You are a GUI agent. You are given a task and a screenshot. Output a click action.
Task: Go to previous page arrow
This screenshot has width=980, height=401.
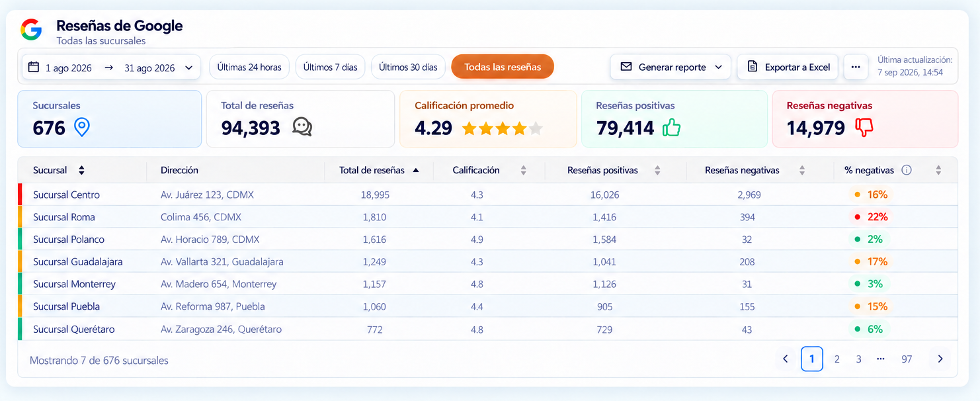(x=786, y=359)
